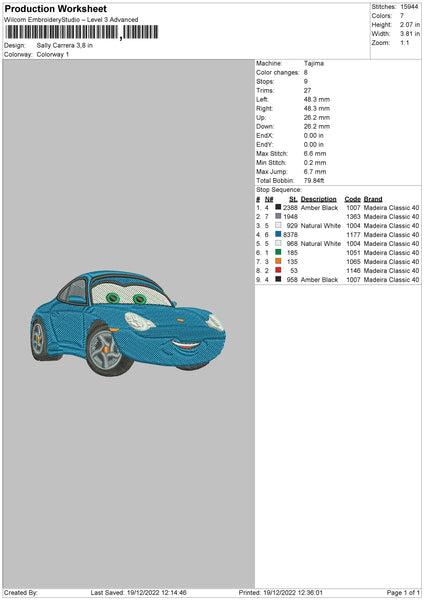Click the total stitches value '15944'
424x600 pixels.
click(x=409, y=7)
